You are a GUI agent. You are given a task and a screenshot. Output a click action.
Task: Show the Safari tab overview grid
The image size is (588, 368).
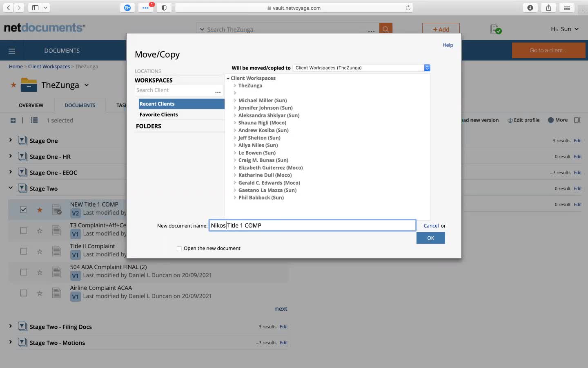tap(567, 8)
